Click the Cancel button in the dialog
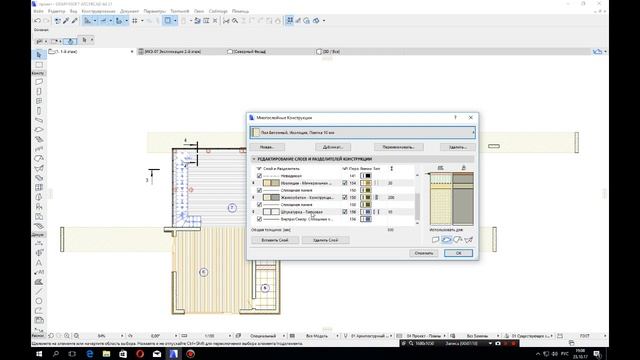 [424, 253]
